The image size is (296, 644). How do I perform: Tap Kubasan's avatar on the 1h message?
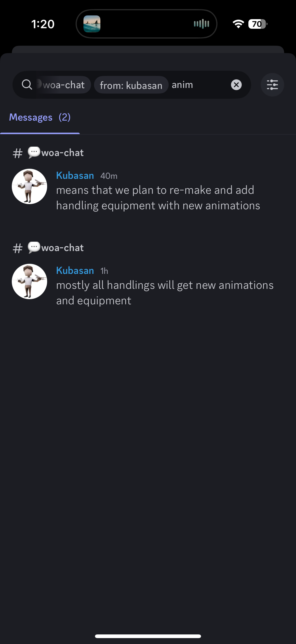click(x=29, y=281)
